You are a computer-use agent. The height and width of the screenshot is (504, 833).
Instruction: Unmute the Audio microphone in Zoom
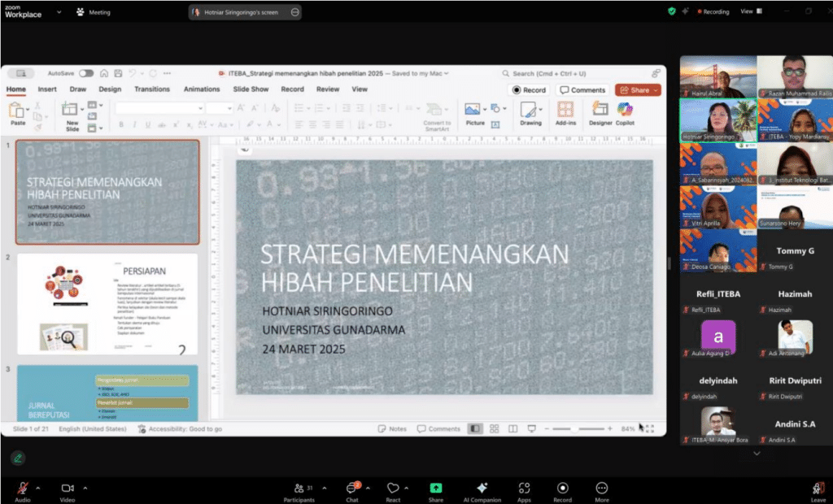point(22,491)
